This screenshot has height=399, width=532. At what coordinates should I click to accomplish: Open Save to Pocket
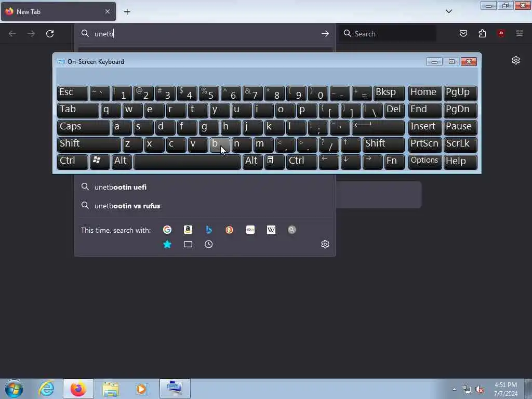(463, 33)
